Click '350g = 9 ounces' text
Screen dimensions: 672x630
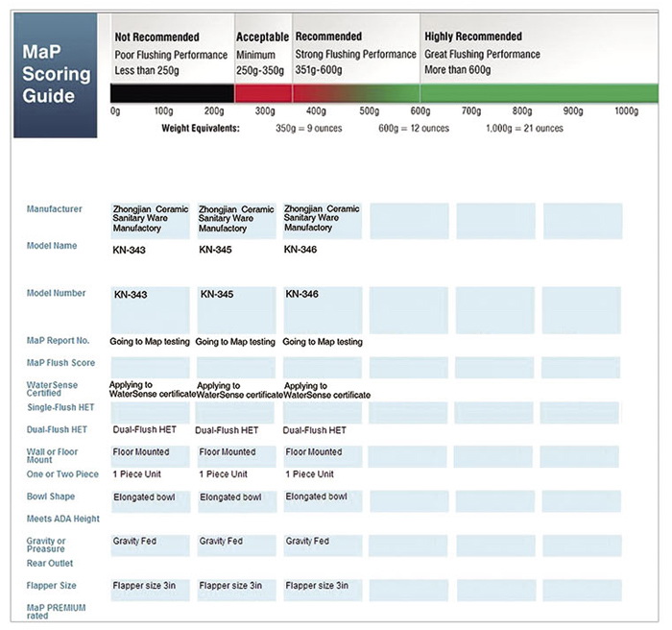click(x=308, y=129)
